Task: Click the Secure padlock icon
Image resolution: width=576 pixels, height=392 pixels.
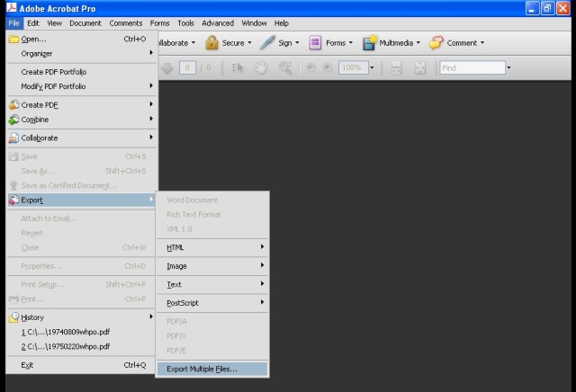Action: point(211,42)
